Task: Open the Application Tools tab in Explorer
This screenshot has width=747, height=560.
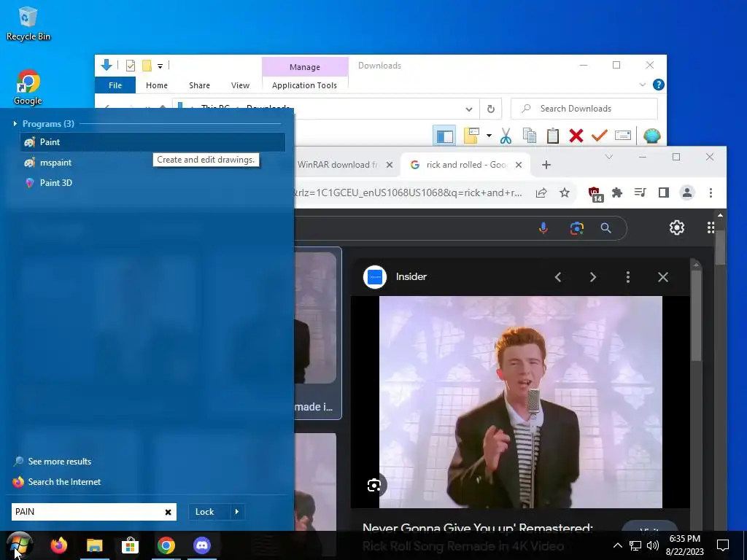Action: (304, 85)
